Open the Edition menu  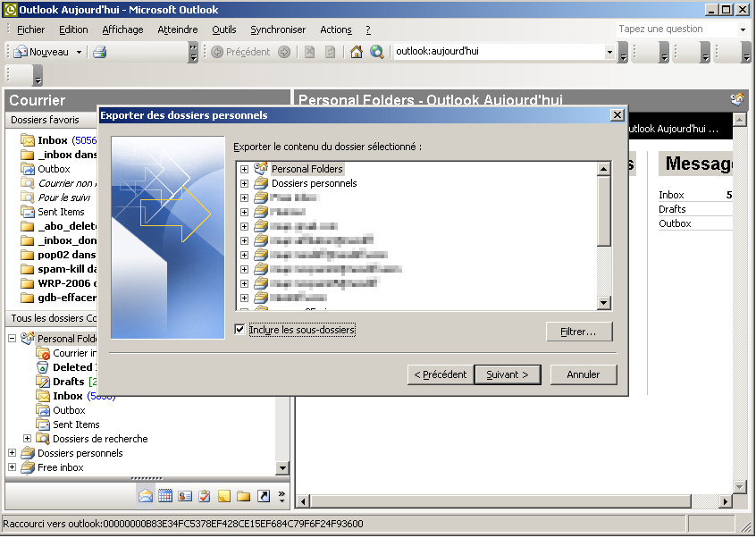(73, 29)
